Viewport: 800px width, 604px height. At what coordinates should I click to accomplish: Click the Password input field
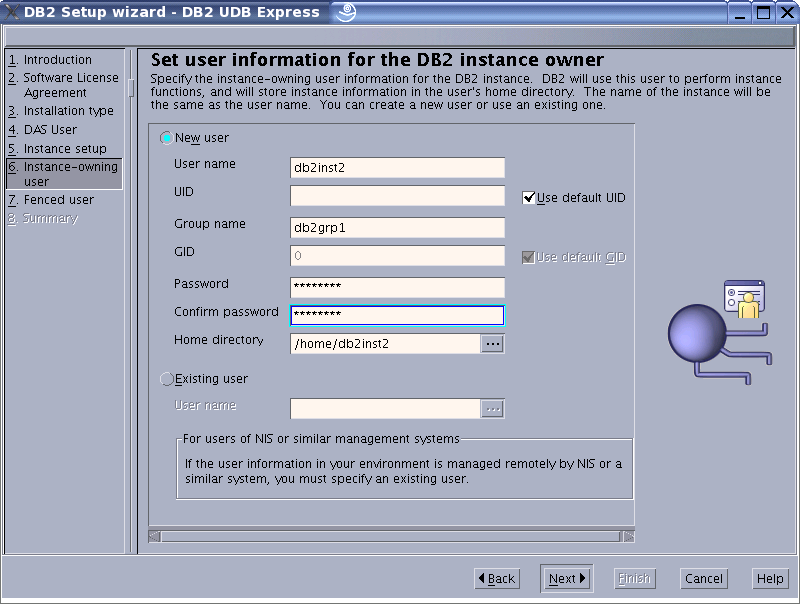tap(397, 288)
